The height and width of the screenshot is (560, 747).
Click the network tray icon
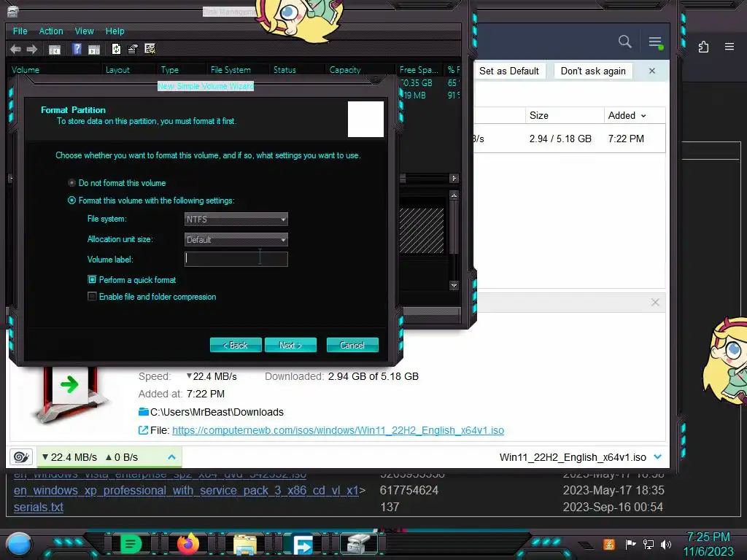(x=649, y=544)
